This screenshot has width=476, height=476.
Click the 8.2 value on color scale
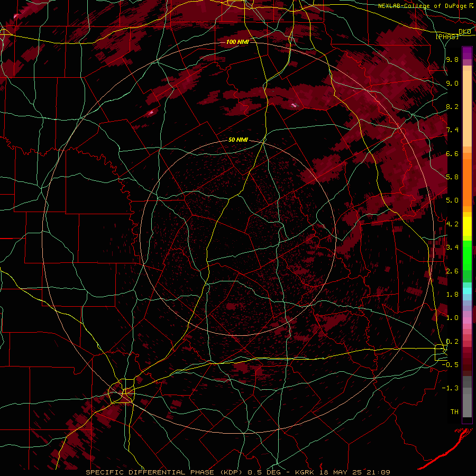click(452, 106)
